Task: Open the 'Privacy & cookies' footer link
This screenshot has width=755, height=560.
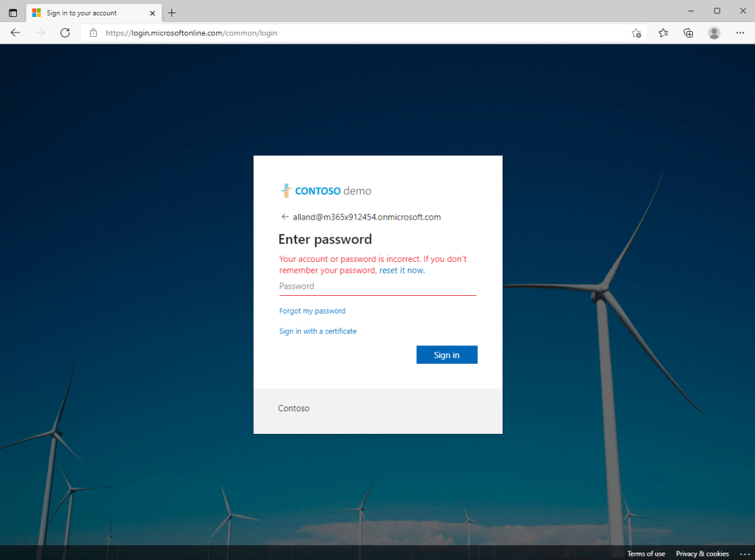Action: click(x=702, y=553)
